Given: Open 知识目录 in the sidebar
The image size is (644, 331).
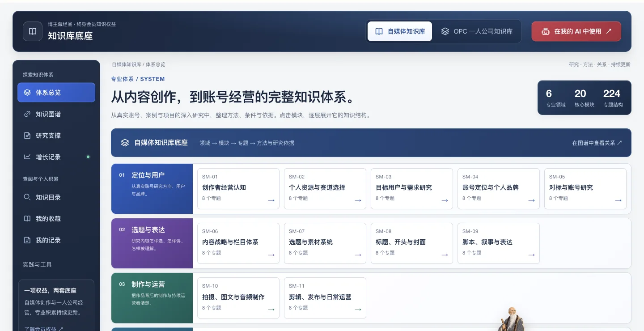Looking at the screenshot, I should coord(56,197).
